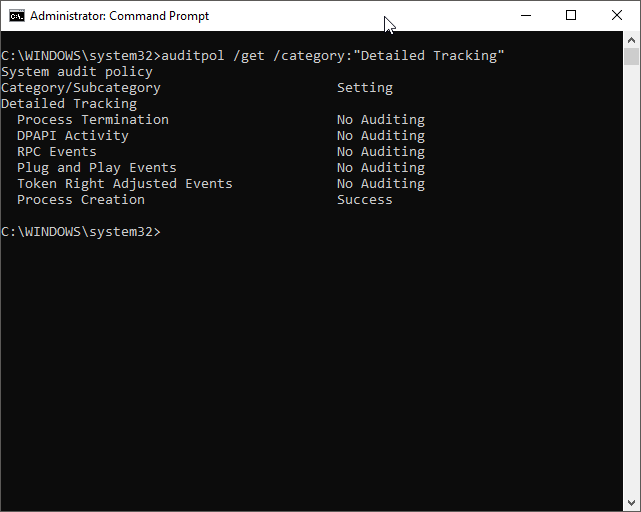Click the Process Termination line
The image size is (641, 512).
221,120
